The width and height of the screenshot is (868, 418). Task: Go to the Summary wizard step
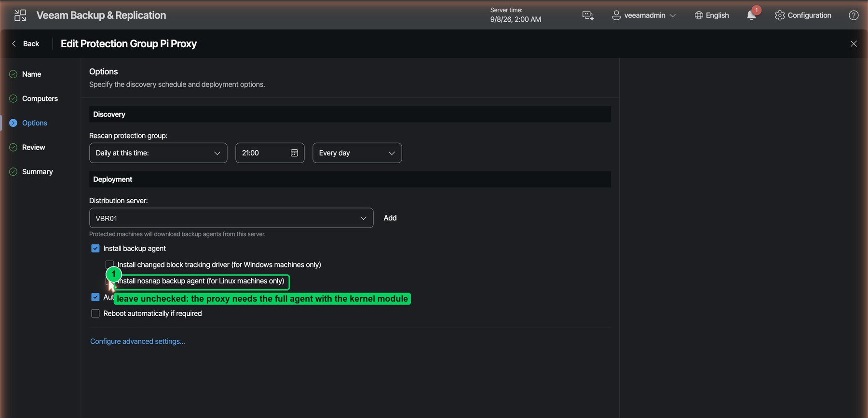(37, 172)
